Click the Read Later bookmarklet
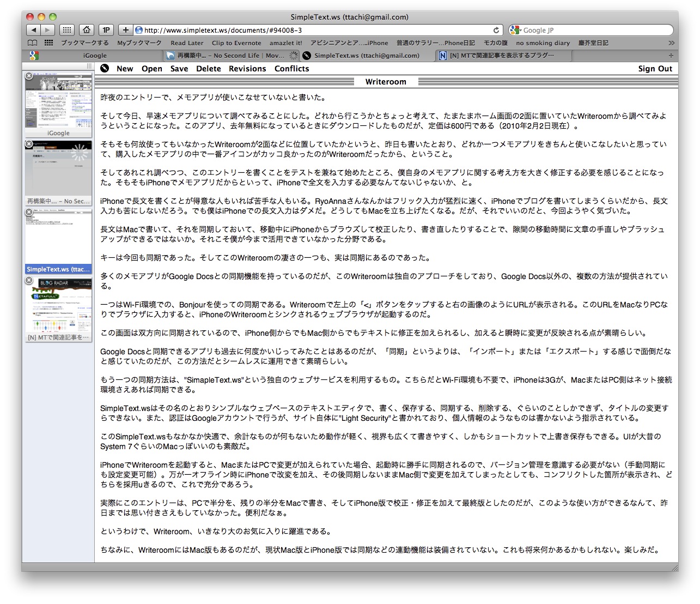Viewport: 700px width, 604px height. 187,43
